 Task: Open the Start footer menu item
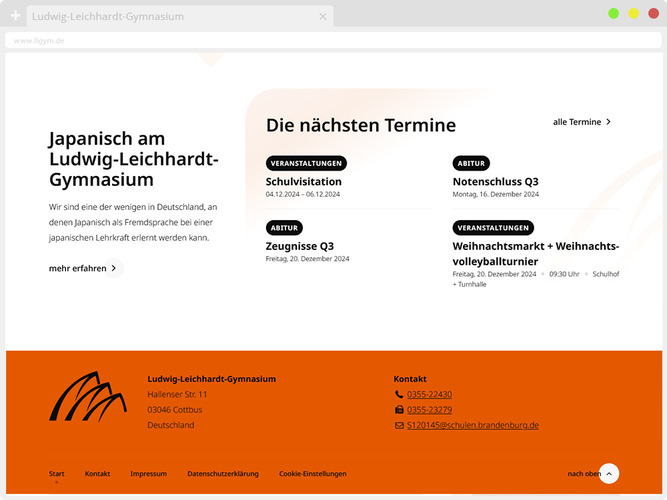click(57, 474)
